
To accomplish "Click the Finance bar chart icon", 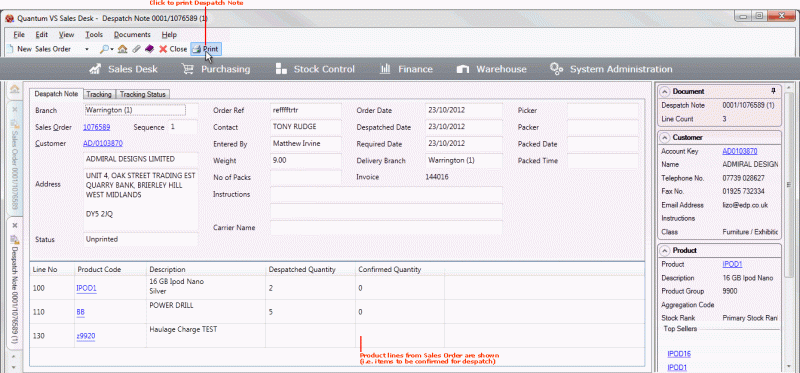I will pos(386,69).
